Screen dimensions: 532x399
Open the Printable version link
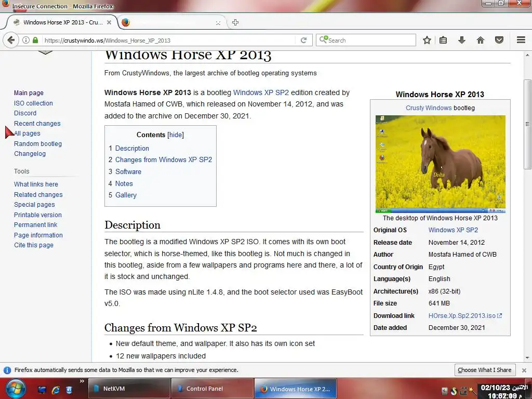(x=37, y=215)
